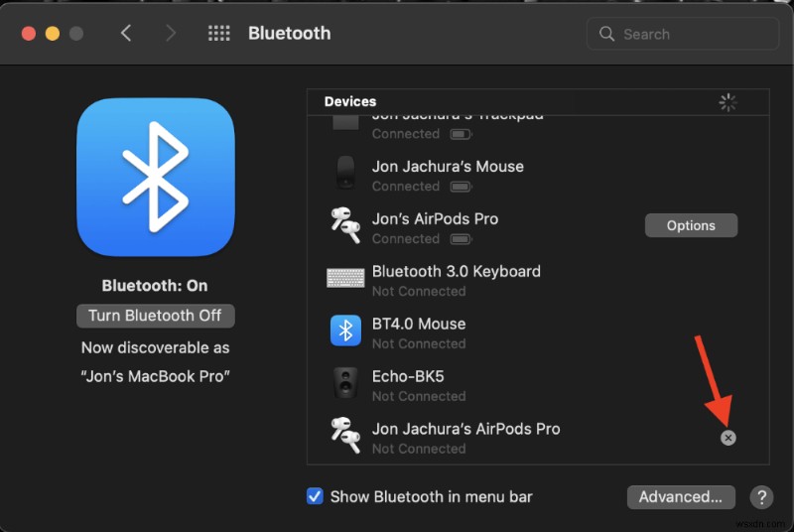794x532 pixels.
Task: Click the "Jon's MacBook Pro" discoverable name
Action: click(x=156, y=376)
